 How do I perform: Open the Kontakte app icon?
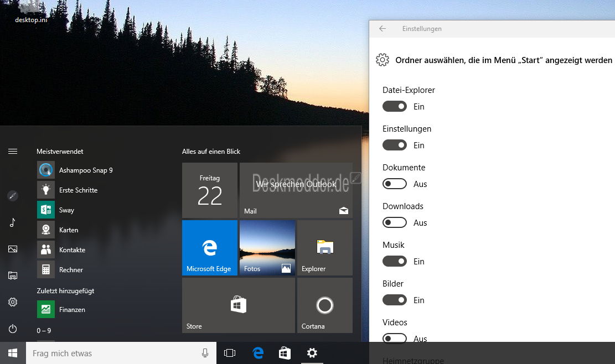coord(46,249)
